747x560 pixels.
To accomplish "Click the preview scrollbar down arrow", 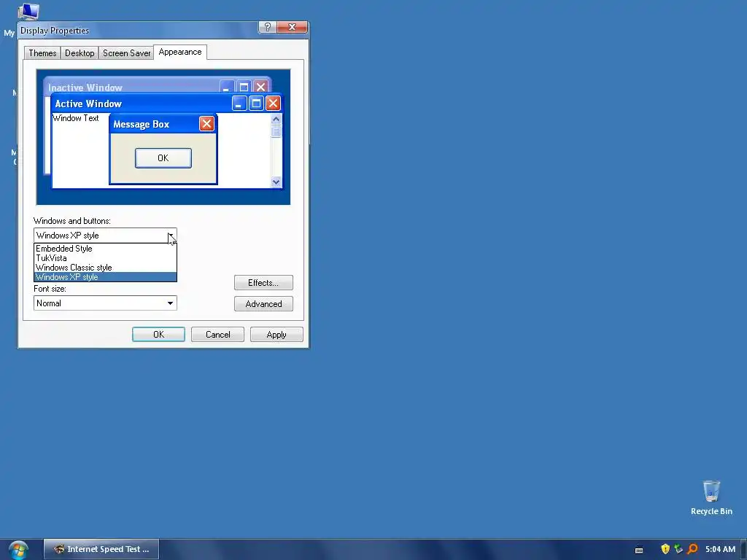I will tap(276, 182).
